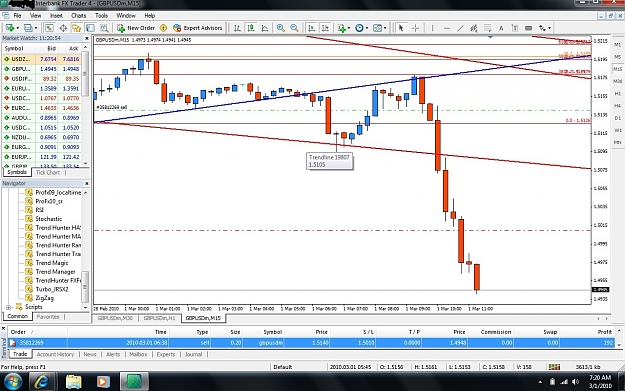Open the Charts menu
This screenshot has width=625, height=391.
point(78,16)
